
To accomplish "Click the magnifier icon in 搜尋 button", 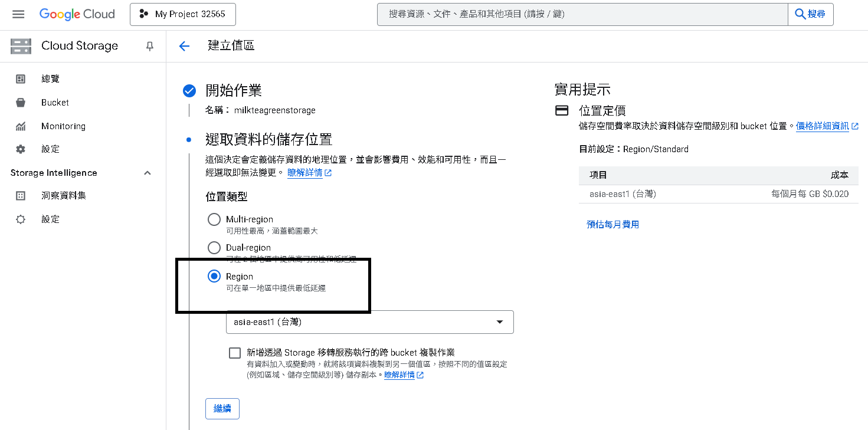I will [x=800, y=14].
